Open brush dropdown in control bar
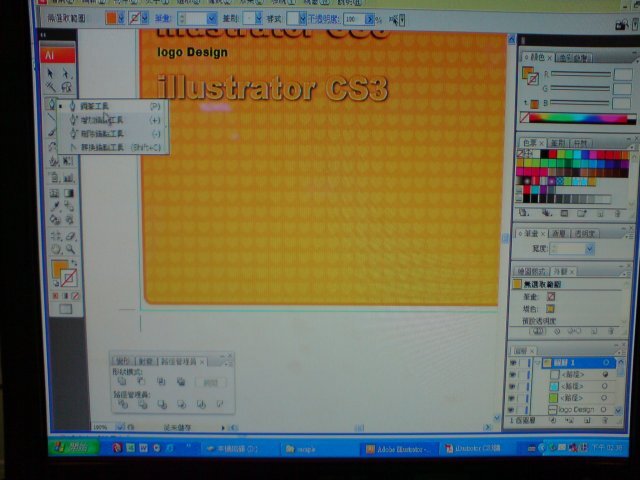The height and width of the screenshot is (480, 640). click(258, 19)
